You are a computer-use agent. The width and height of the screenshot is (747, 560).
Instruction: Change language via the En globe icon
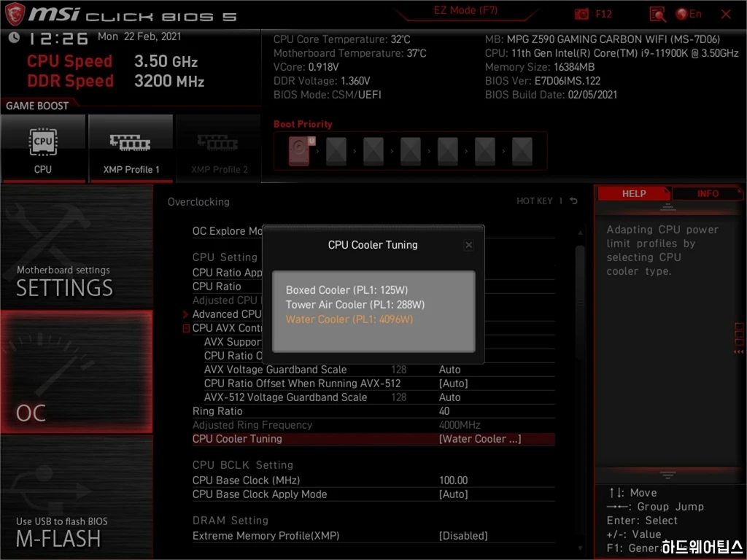[x=689, y=15]
